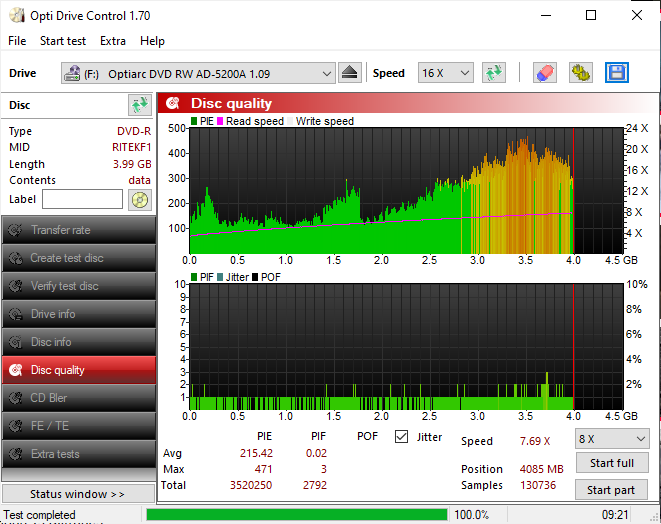Click the Speed reading 7.69 X
Screen dimensions: 661x524
(x=535, y=441)
